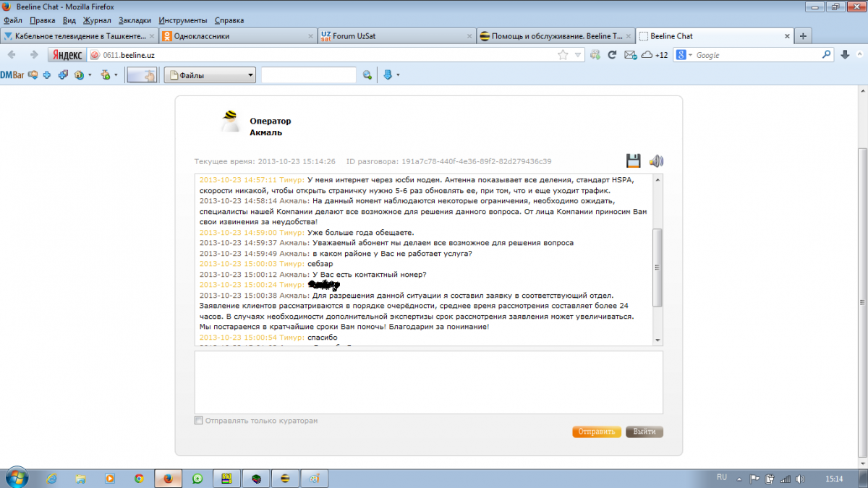Screen dimensions: 868x488
Task: Save the chat transcript with floppy icon
Action: click(633, 161)
